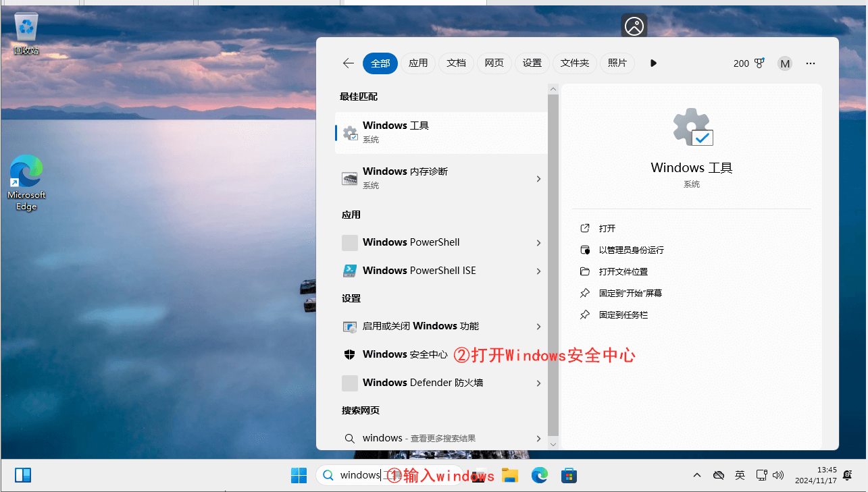Expand the Windows PowerShell chevron
868x492 pixels.
click(x=538, y=243)
